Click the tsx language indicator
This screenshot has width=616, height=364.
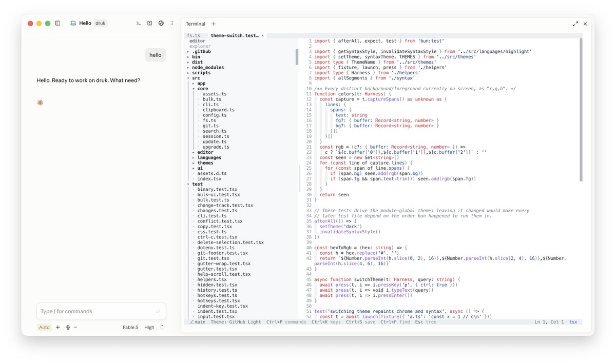(573, 322)
